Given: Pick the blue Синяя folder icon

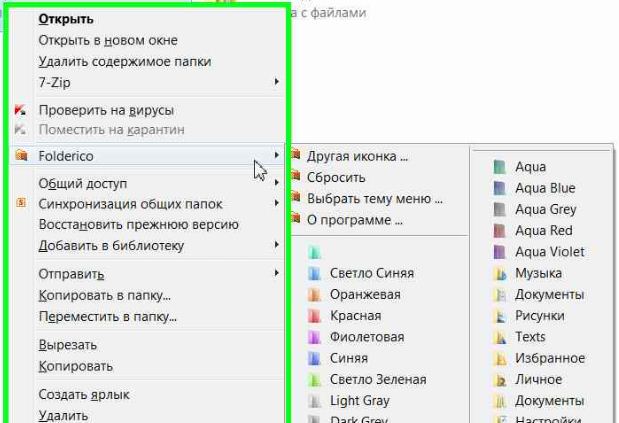Looking at the screenshot, I should pyautogui.click(x=315, y=358).
